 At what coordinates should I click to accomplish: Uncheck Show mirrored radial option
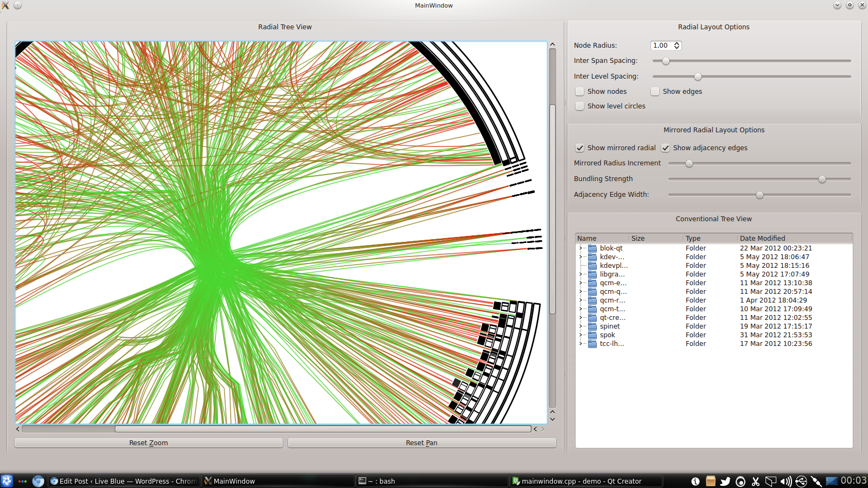pos(580,148)
